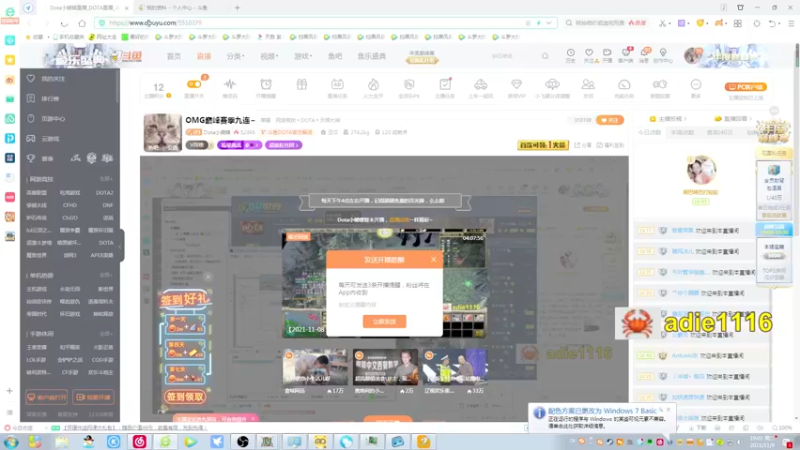
Task: Open the two-people room manager icon
Action: (x=588, y=84)
